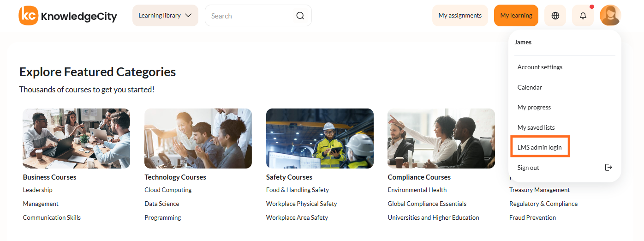
Task: Open Workplace Physical Safety link
Action: click(302, 204)
